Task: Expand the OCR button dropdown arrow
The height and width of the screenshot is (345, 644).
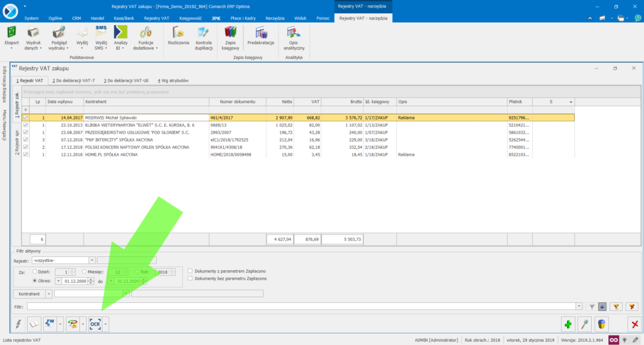Action: (106, 324)
